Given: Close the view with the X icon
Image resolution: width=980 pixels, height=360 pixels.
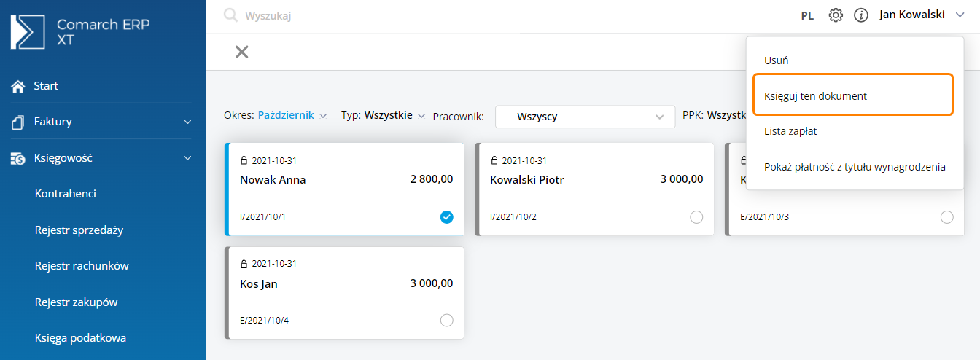Looking at the screenshot, I should [241, 52].
